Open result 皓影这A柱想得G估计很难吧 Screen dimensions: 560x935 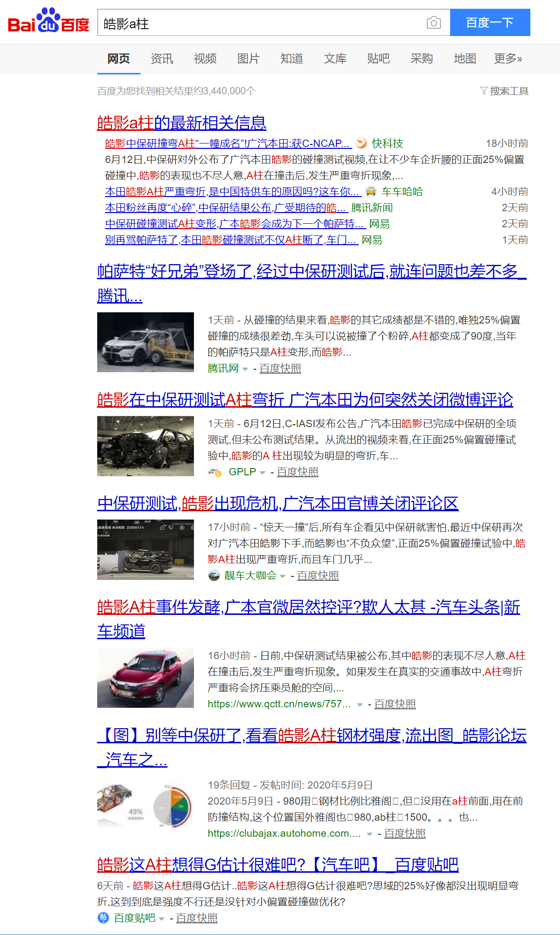coord(278,864)
